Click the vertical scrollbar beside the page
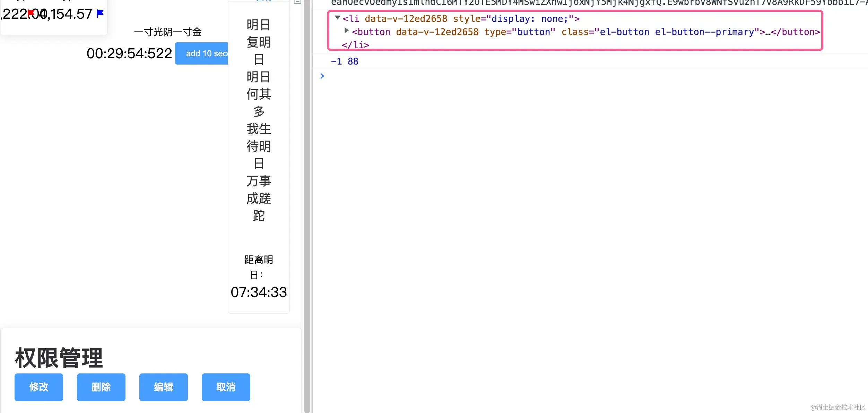Screen dimensions: 868x413 (x=307, y=208)
